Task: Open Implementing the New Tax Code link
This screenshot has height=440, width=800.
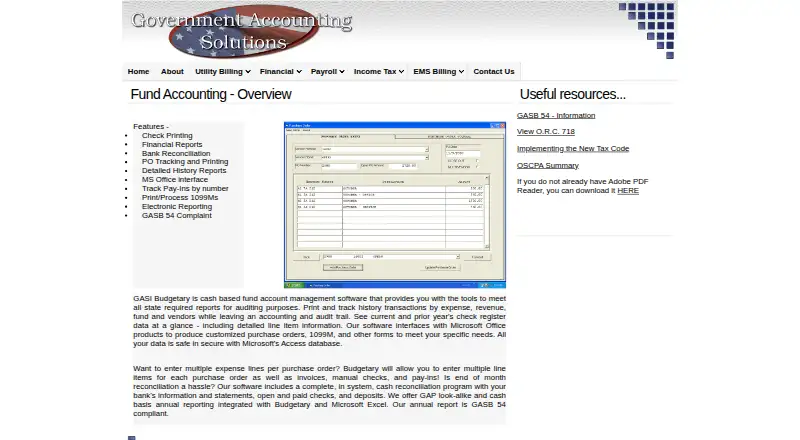Action: pos(572,149)
